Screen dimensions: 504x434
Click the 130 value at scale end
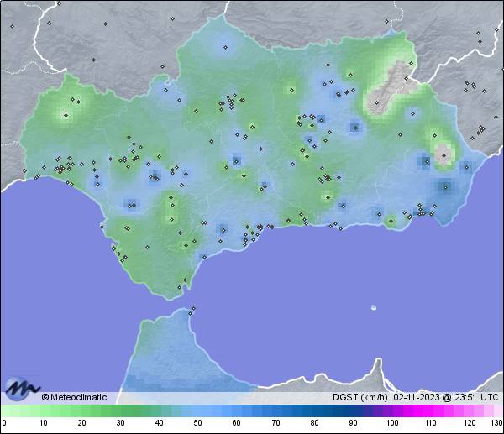(x=496, y=423)
